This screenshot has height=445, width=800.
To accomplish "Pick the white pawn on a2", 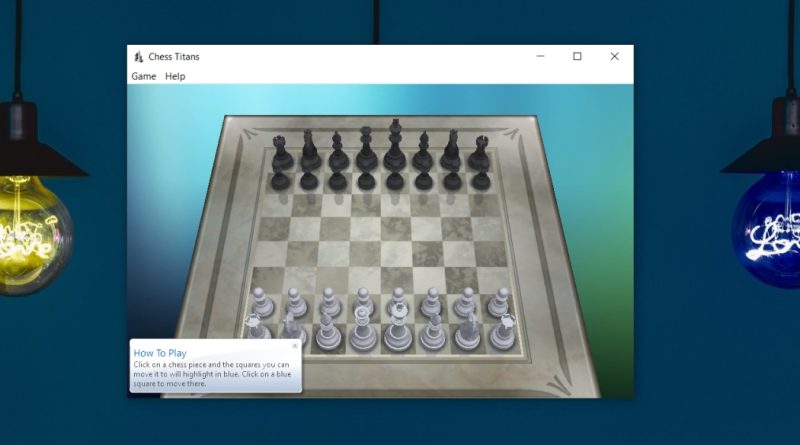I will point(262,302).
